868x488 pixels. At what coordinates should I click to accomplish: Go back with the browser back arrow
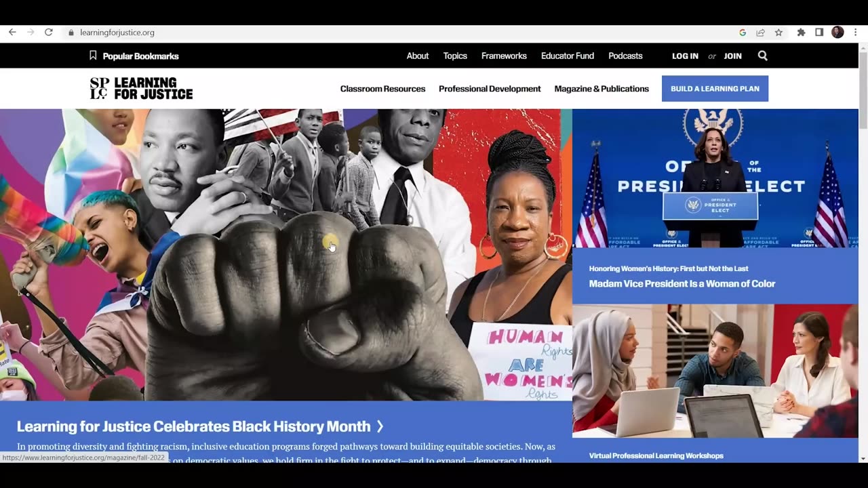(x=12, y=32)
